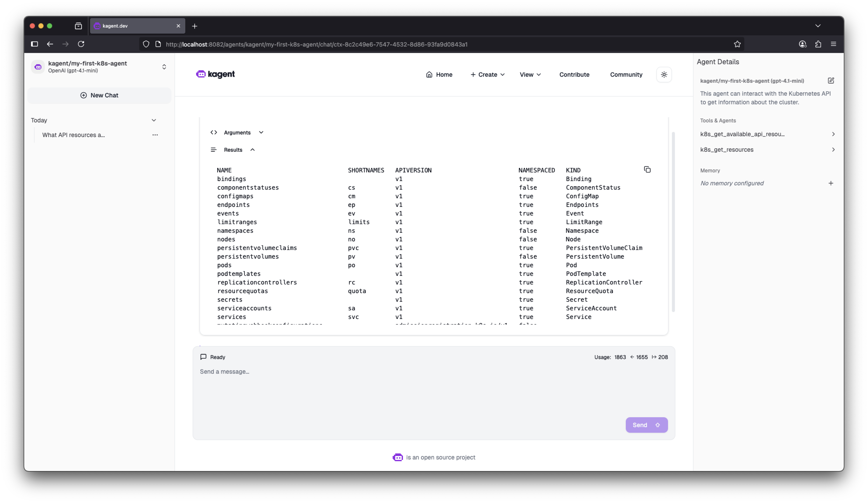Start a New Chat
Screen dimensions: 868x503
99,95
